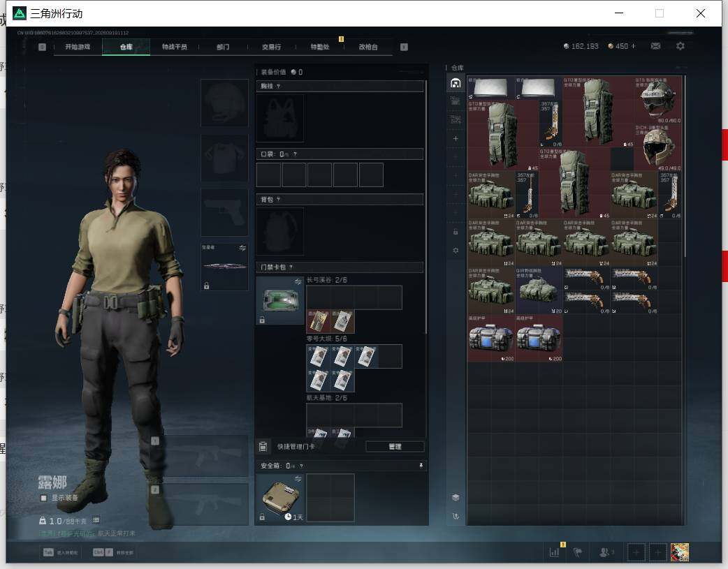Click the 零号大坝: 5/6 label

point(326,339)
